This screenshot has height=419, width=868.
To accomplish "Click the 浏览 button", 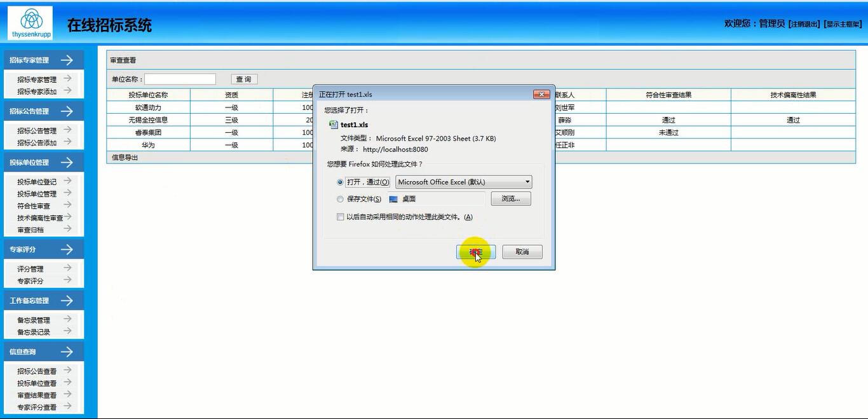I will pyautogui.click(x=511, y=199).
